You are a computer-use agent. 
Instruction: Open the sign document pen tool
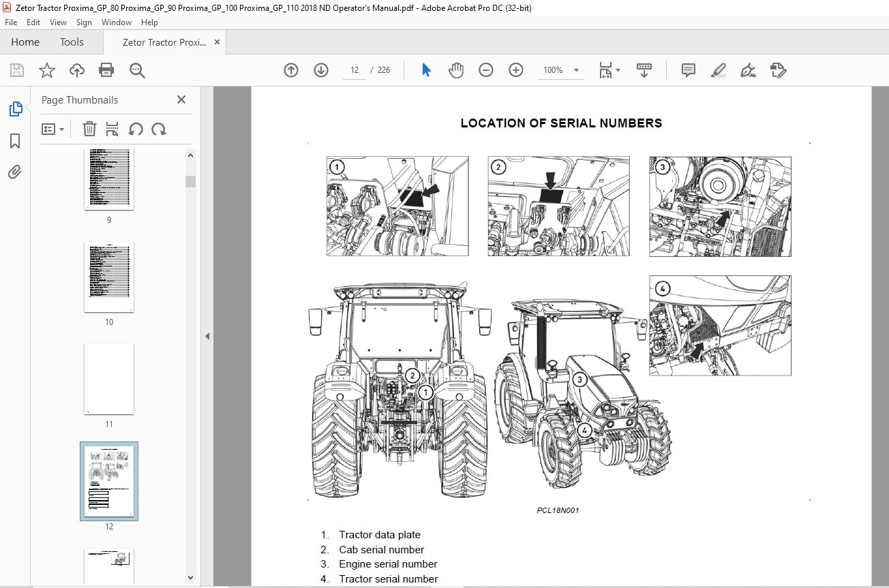(x=748, y=70)
